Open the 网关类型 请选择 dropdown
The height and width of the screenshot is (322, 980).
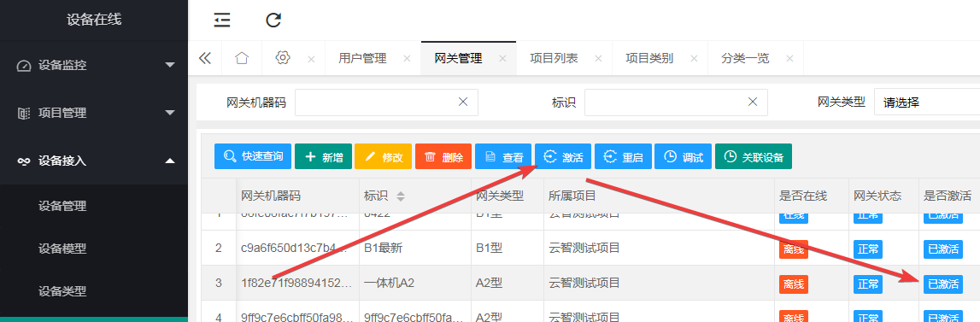coord(926,102)
